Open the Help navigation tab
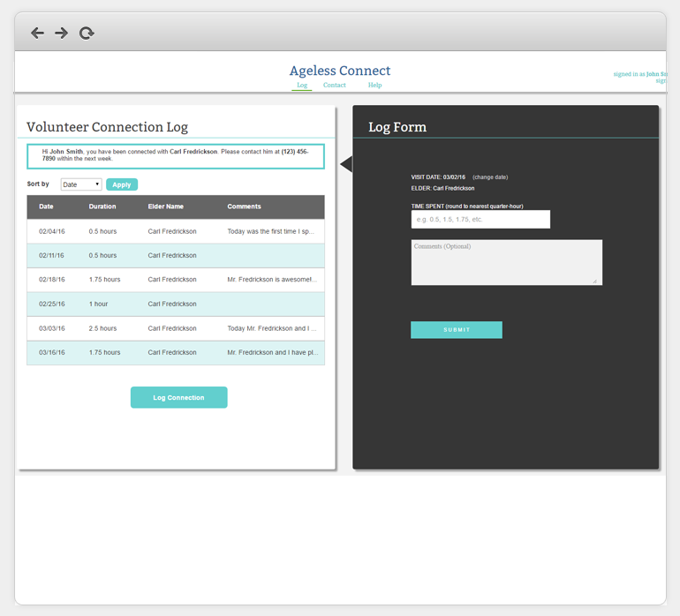The width and height of the screenshot is (680, 616). [374, 86]
